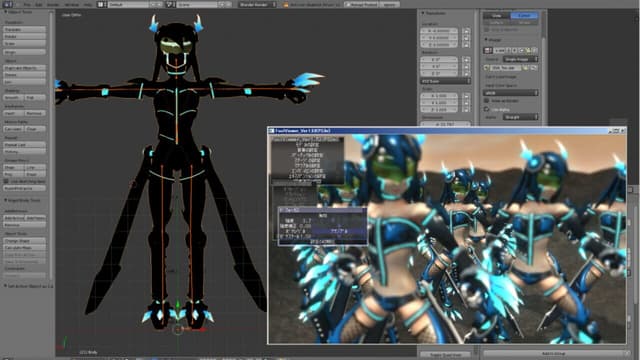
Task: Toggle the Location Y lock icon
Action: pyautogui.click(x=466, y=38)
